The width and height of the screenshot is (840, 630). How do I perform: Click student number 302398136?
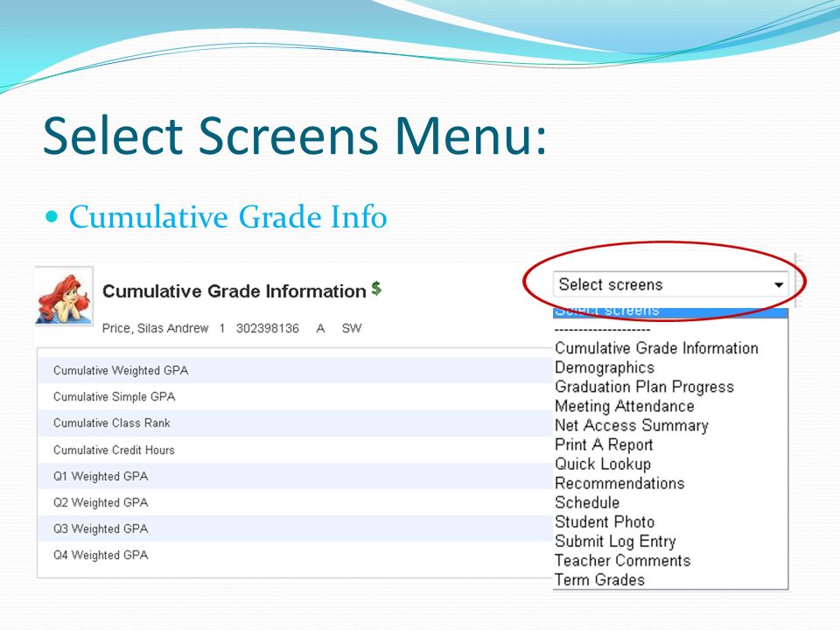(268, 328)
